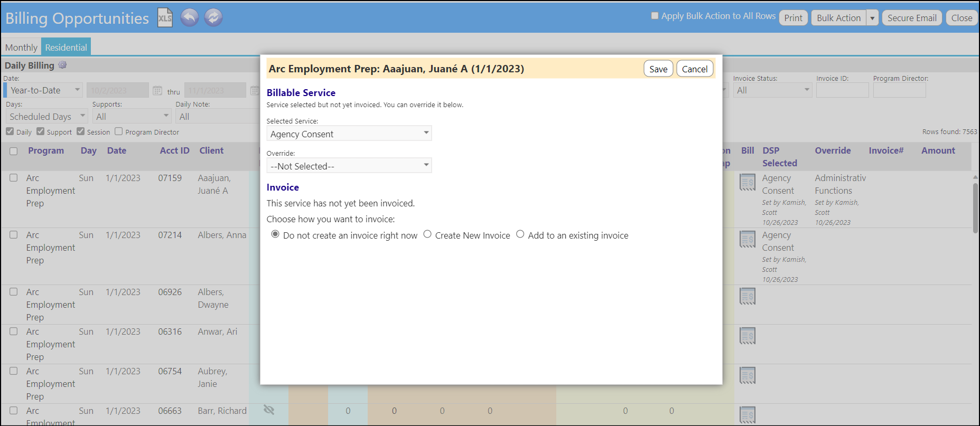Viewport: 980px width, 426px height.
Task: Expand the Bulk Action arrow menu
Action: [872, 18]
